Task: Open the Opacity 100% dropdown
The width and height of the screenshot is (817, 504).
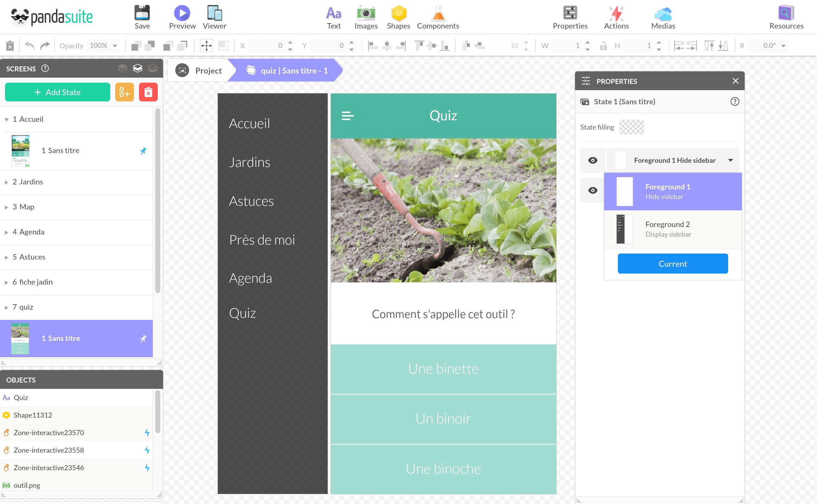Action: click(x=115, y=46)
